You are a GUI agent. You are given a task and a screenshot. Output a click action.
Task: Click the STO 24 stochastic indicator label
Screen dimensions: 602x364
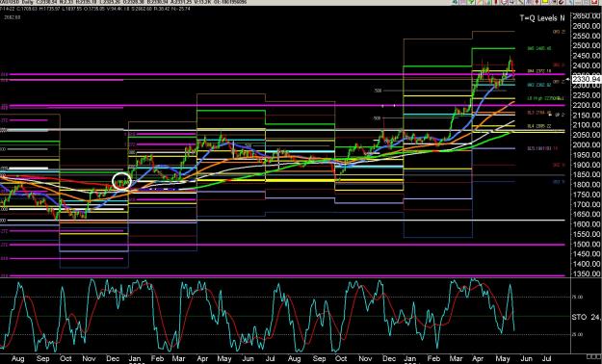coord(586,317)
